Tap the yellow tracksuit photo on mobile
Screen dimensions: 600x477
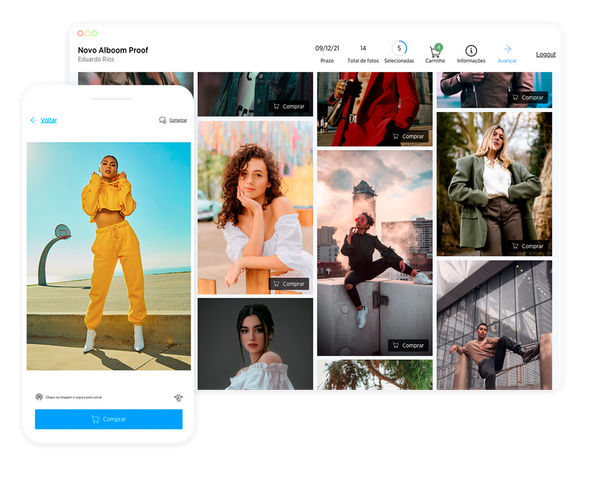click(108, 255)
